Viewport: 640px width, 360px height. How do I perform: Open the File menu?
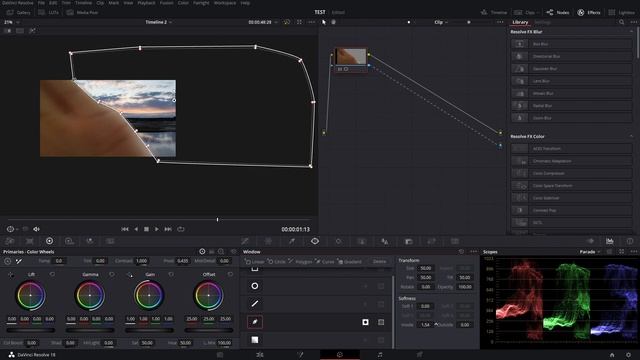[x=41, y=3]
